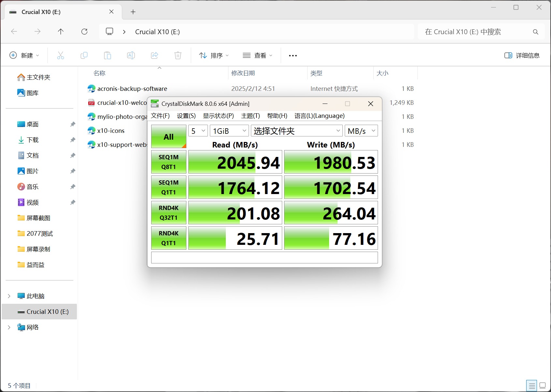Start all benchmarks with the All button
This screenshot has height=392, width=551.
tap(169, 136)
